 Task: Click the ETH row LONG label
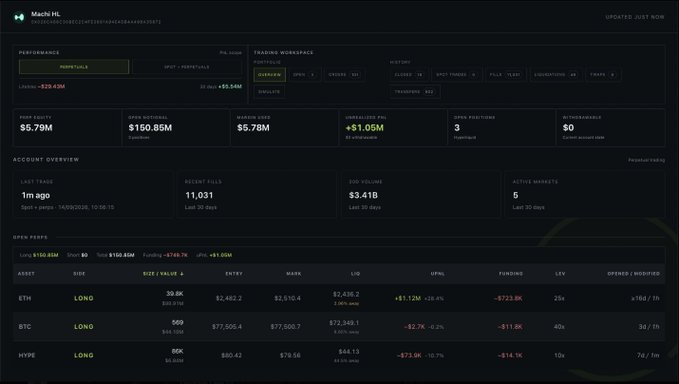tap(84, 298)
